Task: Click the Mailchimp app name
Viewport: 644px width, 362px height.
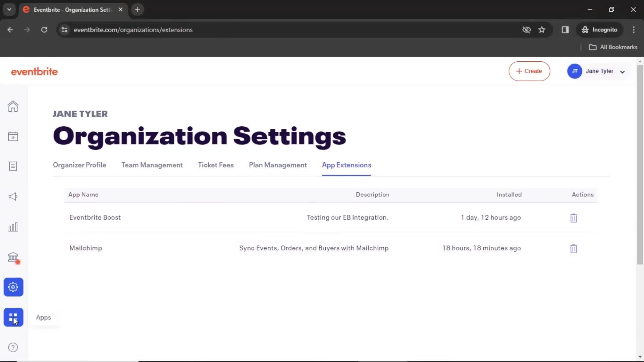Action: [86, 248]
